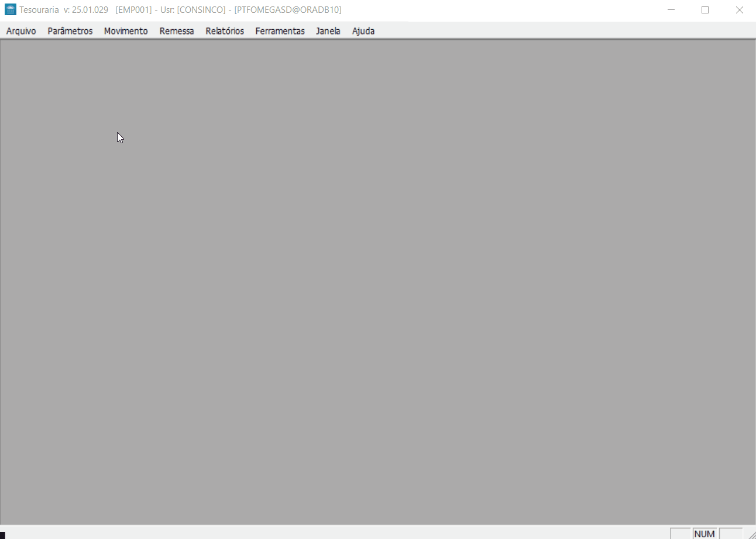Image resolution: width=756 pixels, height=539 pixels.
Task: Click the NUM indicator in status bar
Action: coord(705,533)
